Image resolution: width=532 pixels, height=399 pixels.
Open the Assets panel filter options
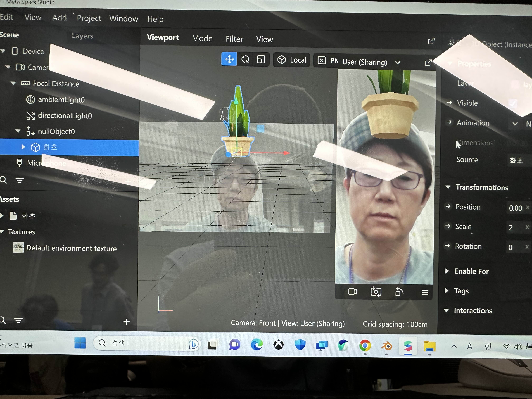(x=18, y=320)
